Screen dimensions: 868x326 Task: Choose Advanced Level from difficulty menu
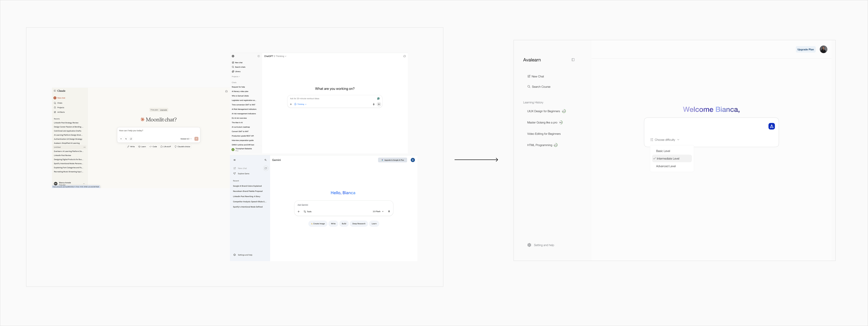(x=665, y=166)
